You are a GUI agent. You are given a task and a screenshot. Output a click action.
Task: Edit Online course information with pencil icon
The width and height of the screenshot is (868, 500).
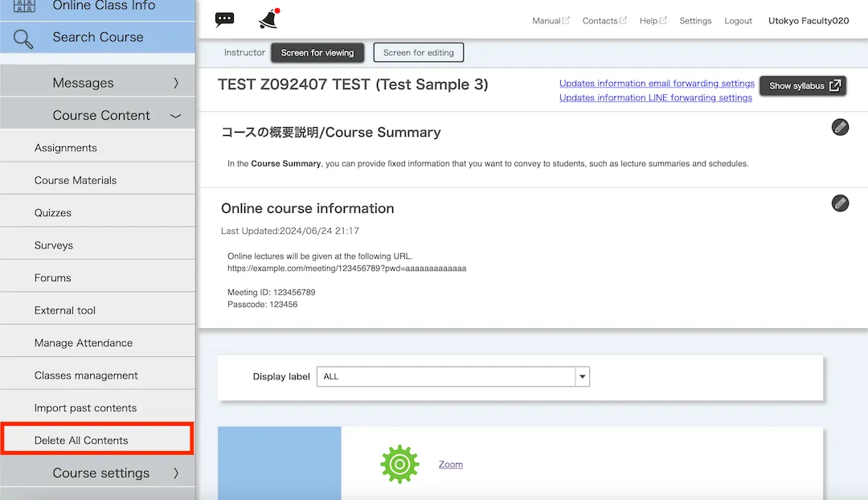click(840, 203)
